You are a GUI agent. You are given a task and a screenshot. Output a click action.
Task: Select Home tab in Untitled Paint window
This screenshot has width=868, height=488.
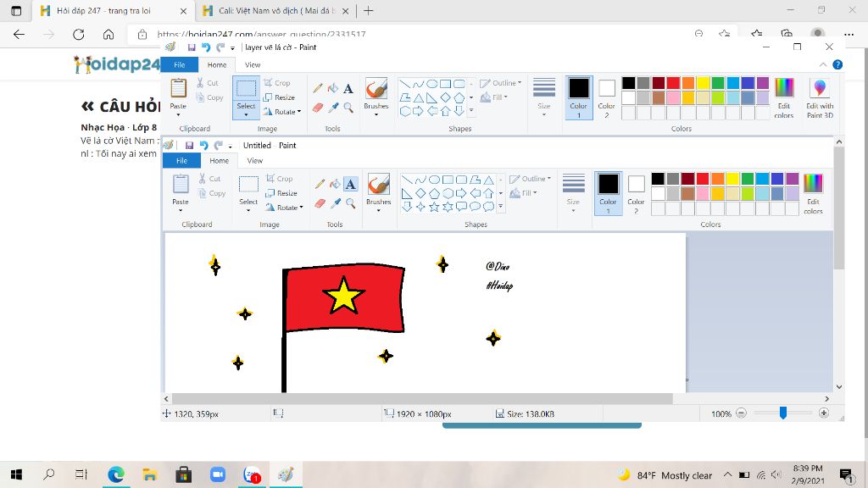[x=220, y=160]
